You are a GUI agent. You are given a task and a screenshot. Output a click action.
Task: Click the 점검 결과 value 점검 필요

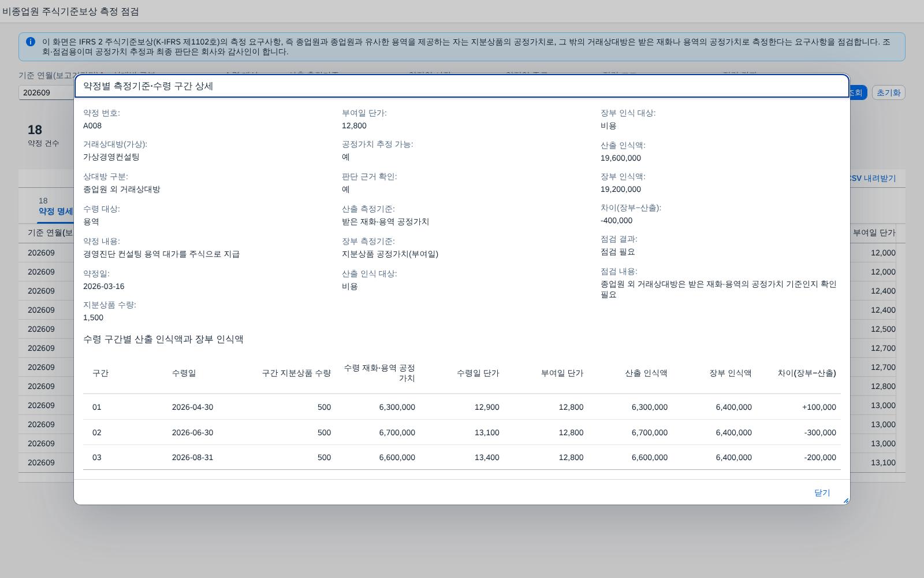click(x=618, y=252)
